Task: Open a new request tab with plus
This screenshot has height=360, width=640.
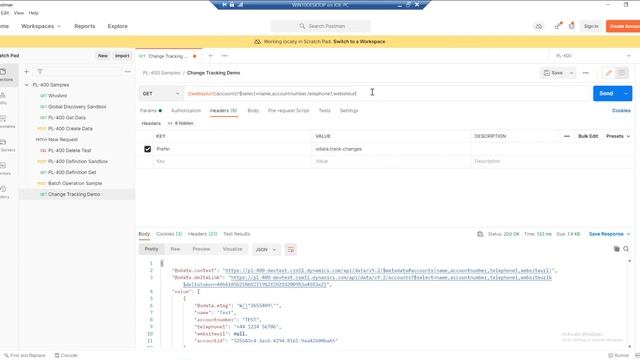Action: (x=210, y=56)
